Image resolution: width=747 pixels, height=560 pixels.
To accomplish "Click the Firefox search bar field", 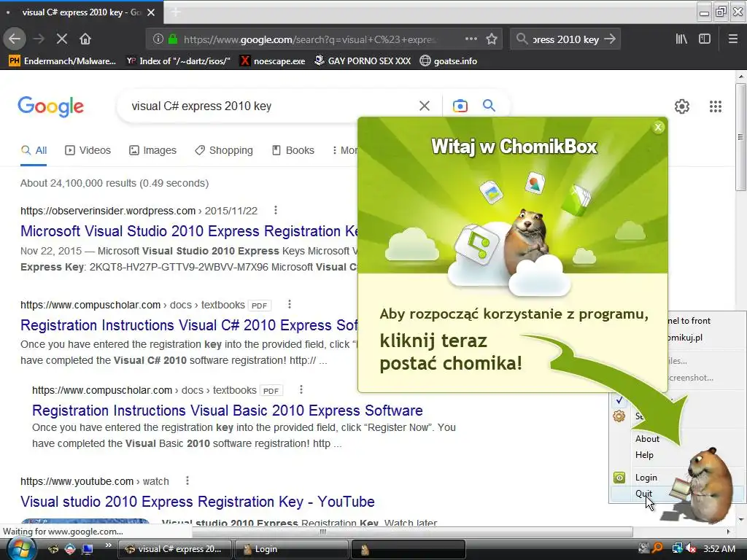I will [x=565, y=39].
